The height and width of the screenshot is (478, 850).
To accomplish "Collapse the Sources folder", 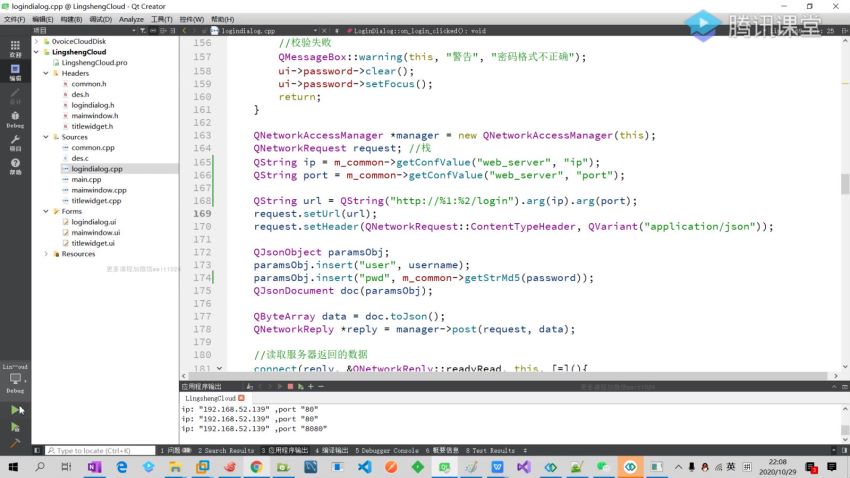I will click(46, 137).
